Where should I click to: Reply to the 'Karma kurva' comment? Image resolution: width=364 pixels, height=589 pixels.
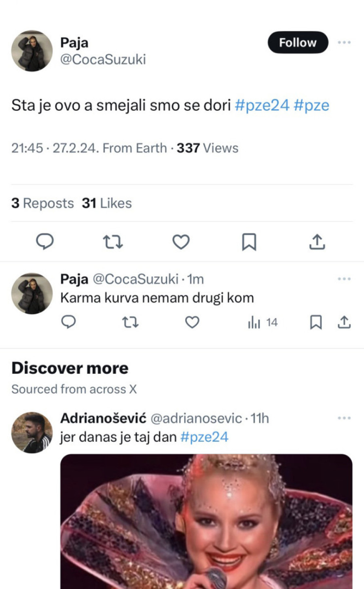point(68,322)
